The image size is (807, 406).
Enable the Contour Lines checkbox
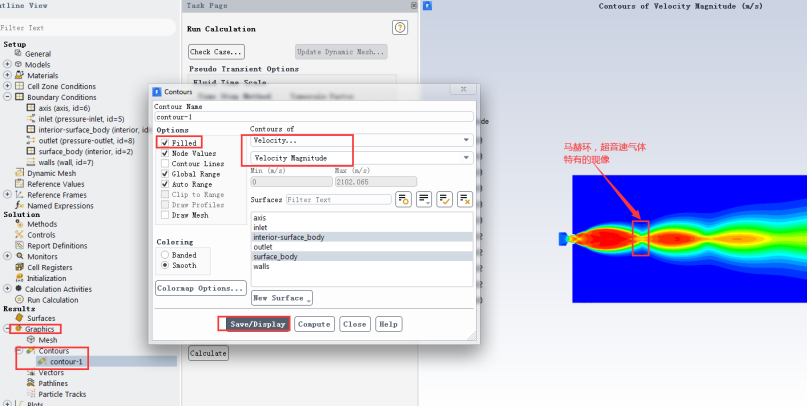tap(165, 163)
